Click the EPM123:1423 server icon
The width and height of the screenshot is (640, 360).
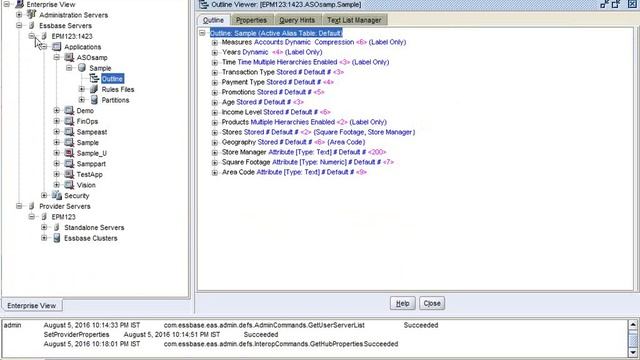tap(44, 36)
